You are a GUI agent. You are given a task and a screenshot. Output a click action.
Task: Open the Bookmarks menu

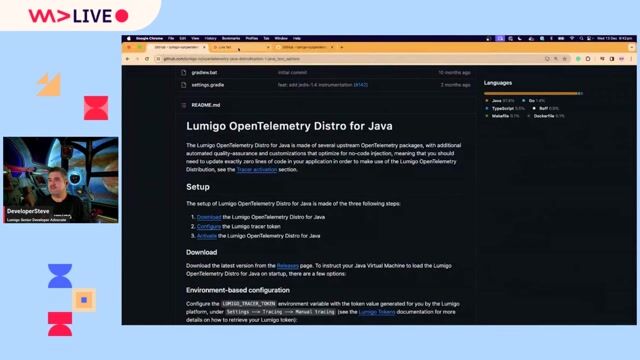231,38
